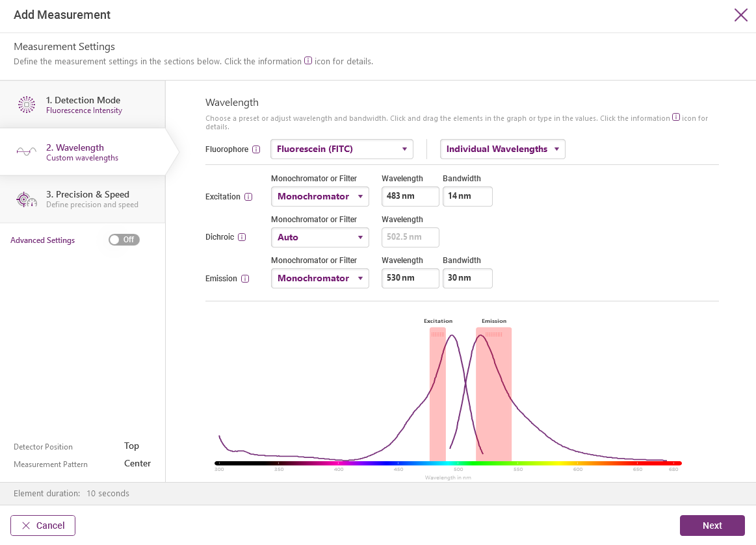The width and height of the screenshot is (756, 545).
Task: Click info icon next to Emission label
Action: [x=245, y=279]
